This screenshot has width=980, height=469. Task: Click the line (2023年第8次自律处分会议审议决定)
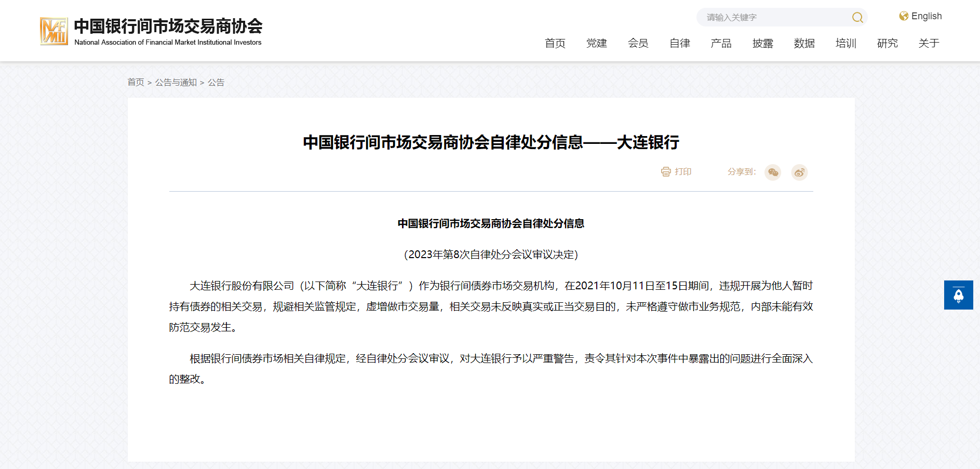491,254
